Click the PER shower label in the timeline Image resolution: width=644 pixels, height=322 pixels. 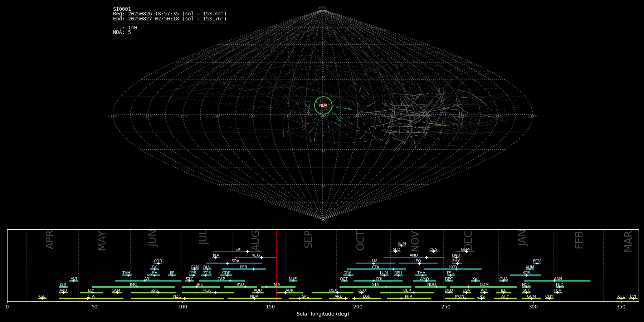[244, 267]
